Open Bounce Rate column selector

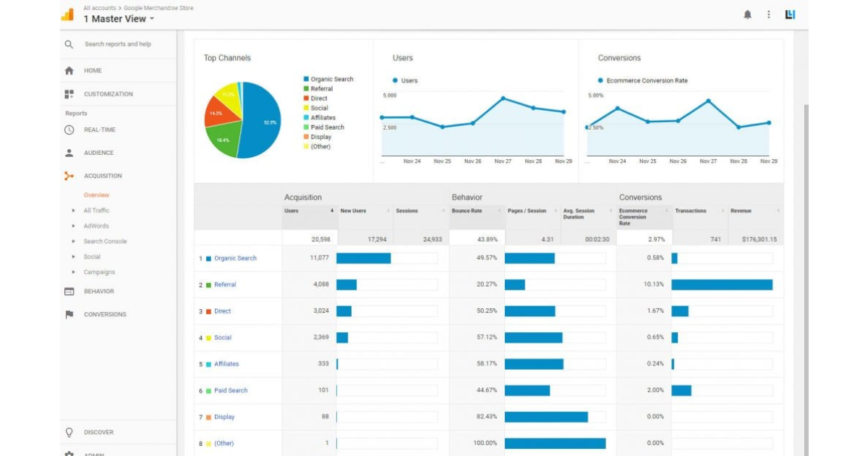point(501,211)
